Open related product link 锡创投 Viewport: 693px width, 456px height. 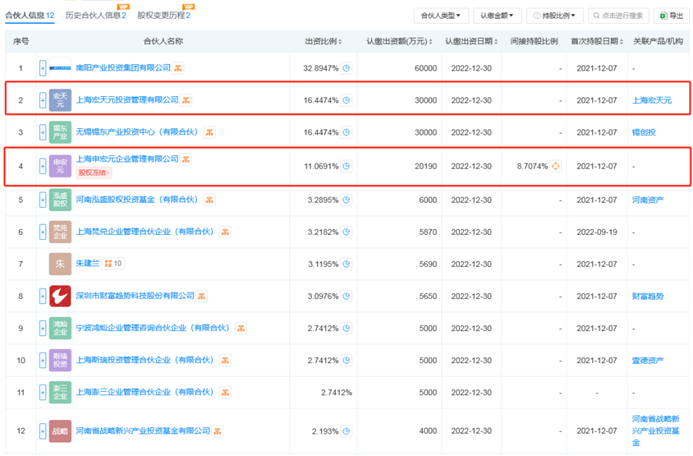(x=644, y=132)
